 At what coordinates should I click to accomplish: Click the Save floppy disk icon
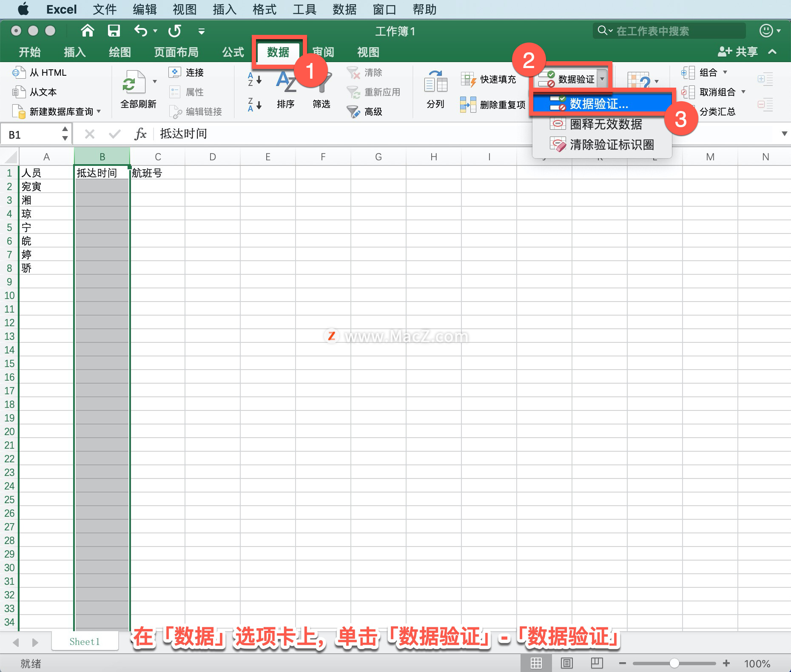tap(114, 31)
